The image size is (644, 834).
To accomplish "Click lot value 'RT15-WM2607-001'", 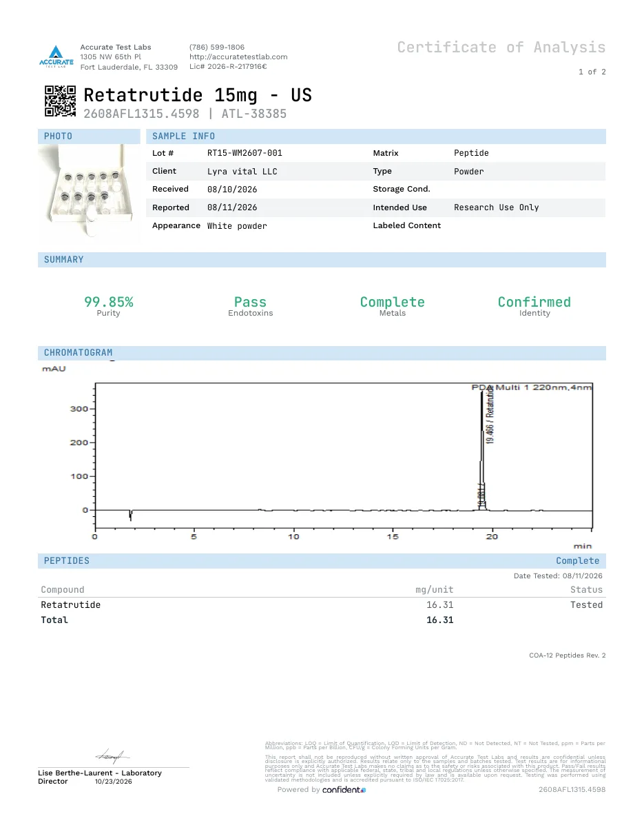I will click(x=245, y=153).
